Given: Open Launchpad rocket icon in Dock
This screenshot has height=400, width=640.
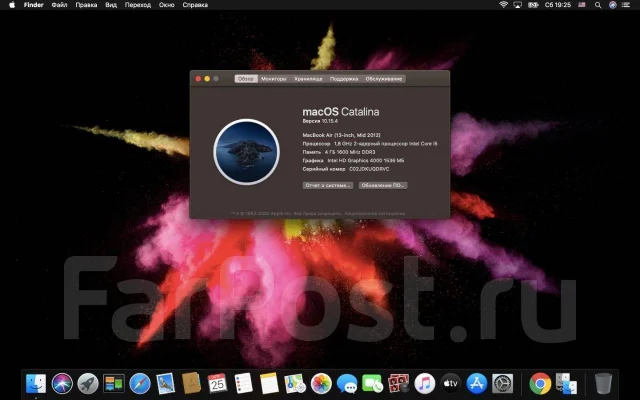Looking at the screenshot, I should [88, 384].
